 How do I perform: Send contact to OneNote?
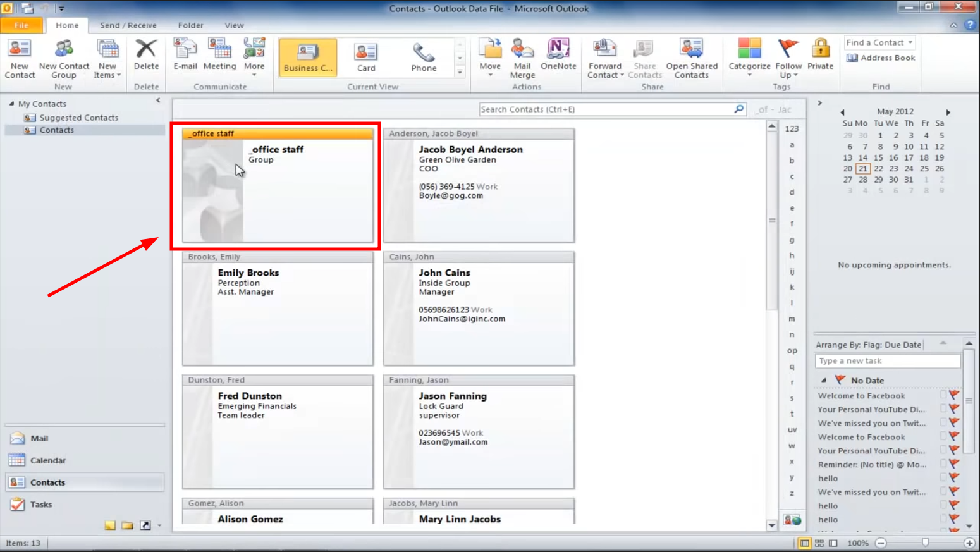(558, 58)
